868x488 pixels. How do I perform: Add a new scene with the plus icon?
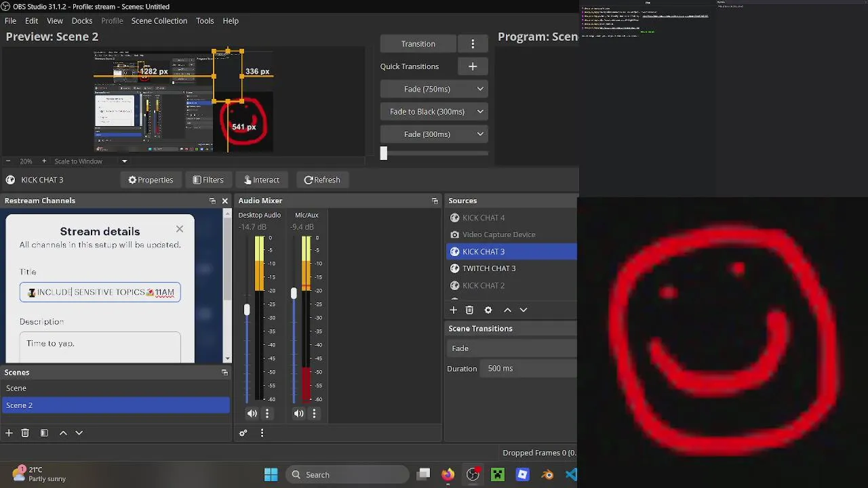[x=9, y=432]
